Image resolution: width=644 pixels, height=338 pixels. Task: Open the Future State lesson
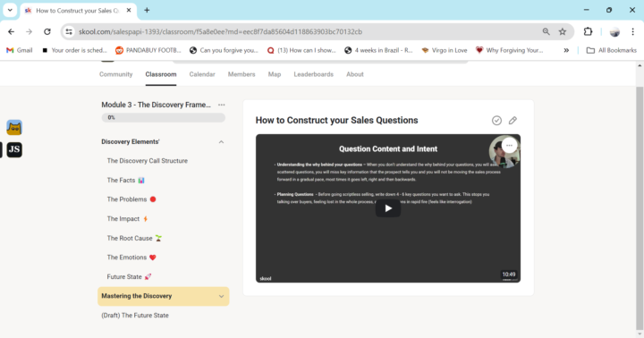[x=129, y=276]
